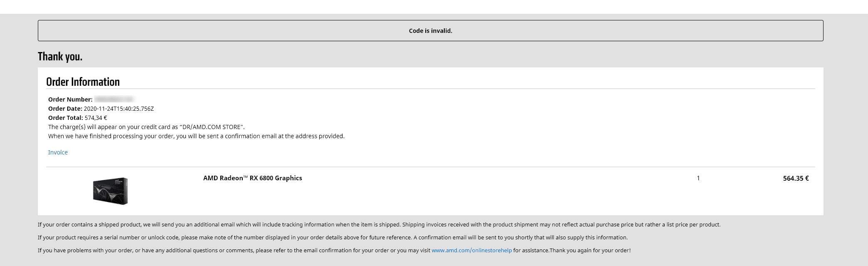868x266 pixels.
Task: Click the order date timestamp value
Action: (119, 109)
